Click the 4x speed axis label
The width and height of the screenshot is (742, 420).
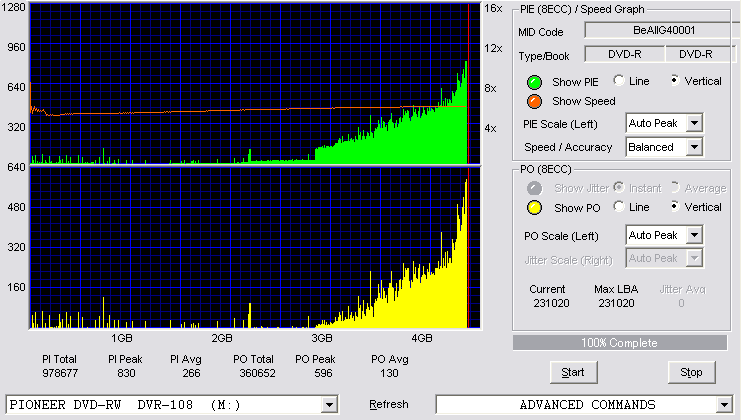490,129
